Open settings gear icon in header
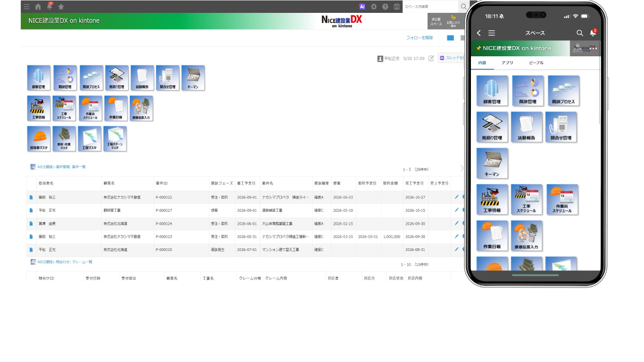This screenshot has width=644, height=362. (x=374, y=6)
